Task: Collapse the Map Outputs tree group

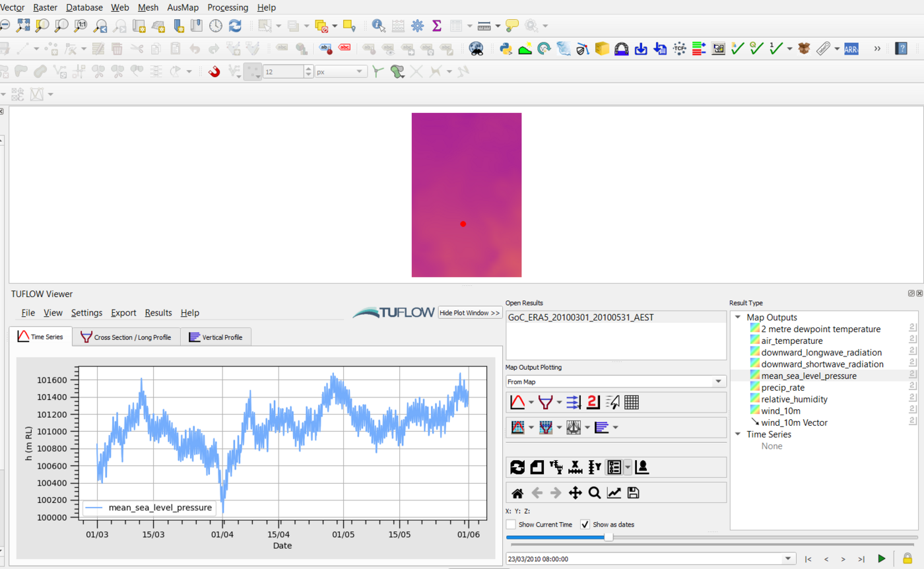Action: click(737, 318)
